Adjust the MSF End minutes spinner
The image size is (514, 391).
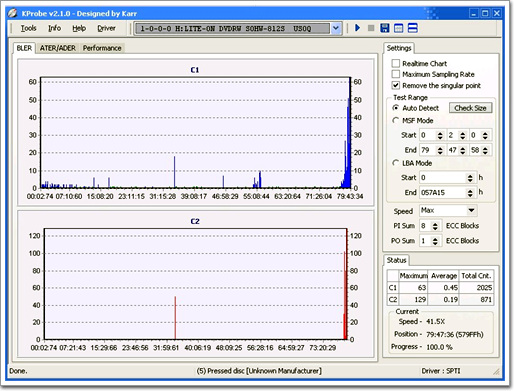pyautogui.click(x=440, y=150)
